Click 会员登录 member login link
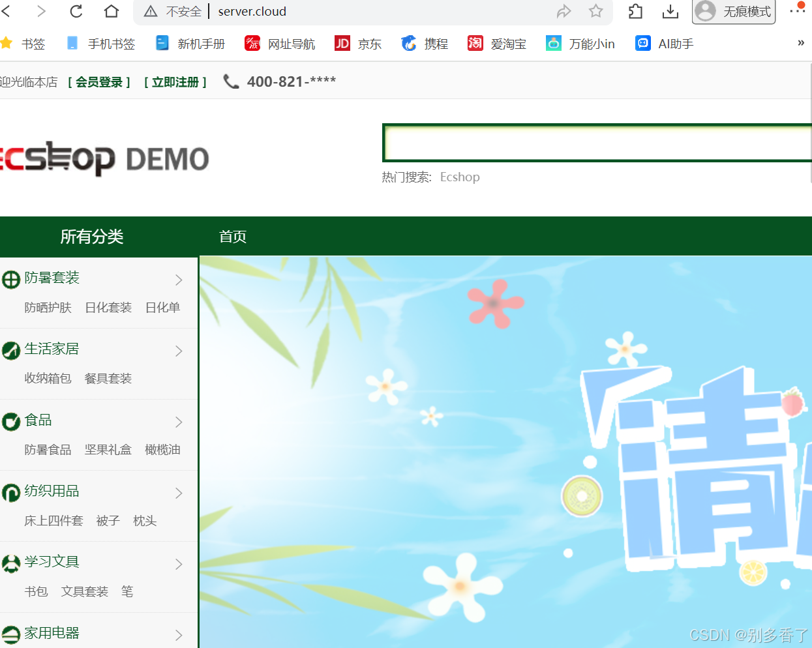This screenshot has height=648, width=812. 99,82
